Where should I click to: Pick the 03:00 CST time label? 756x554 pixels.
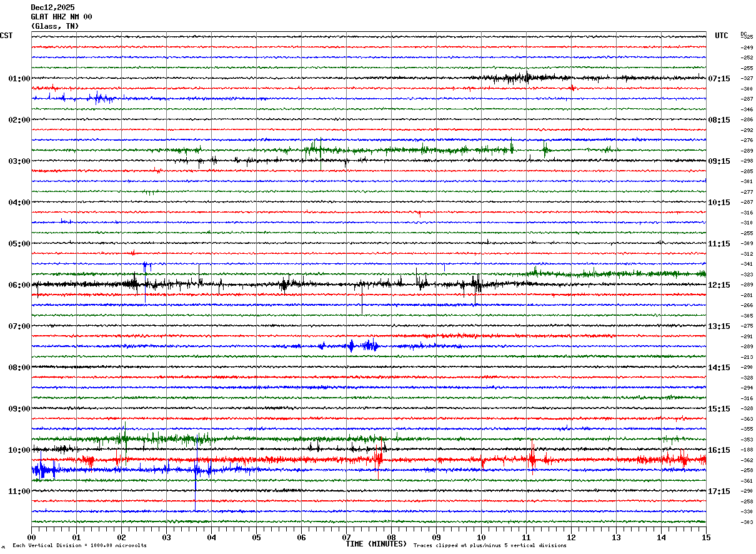[x=19, y=161]
